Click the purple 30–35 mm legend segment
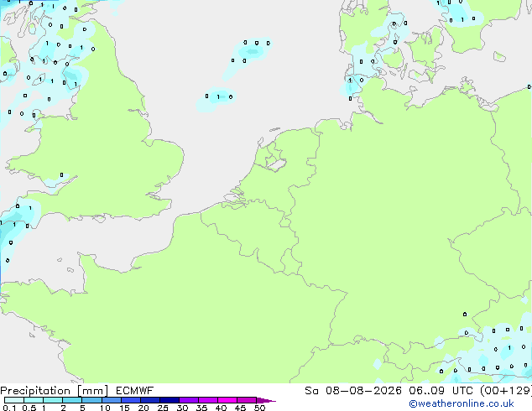The width and height of the screenshot is (532, 411). click(x=189, y=400)
